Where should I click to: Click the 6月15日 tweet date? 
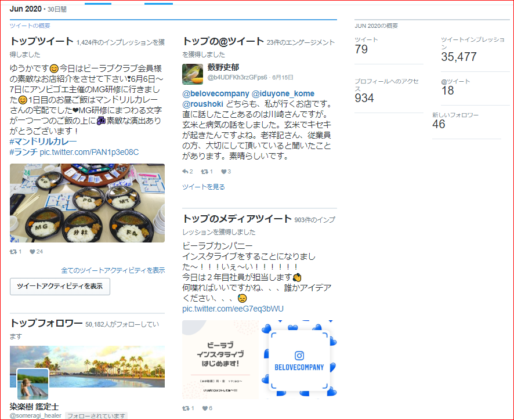pos(283,77)
